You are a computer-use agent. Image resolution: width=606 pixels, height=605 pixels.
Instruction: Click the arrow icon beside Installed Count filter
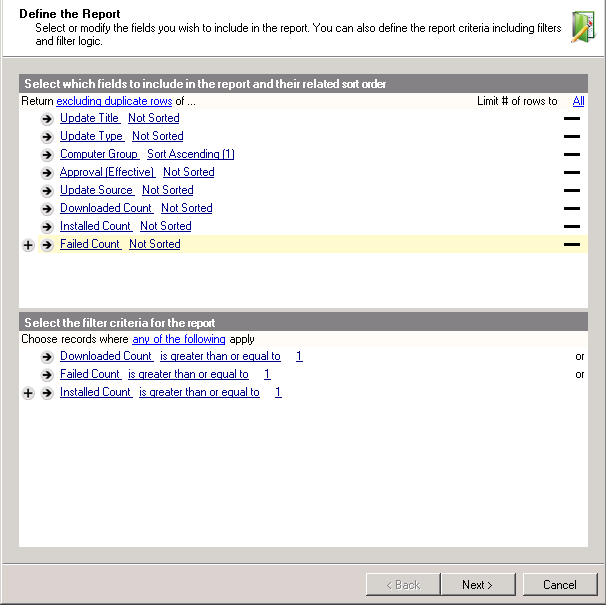coord(47,393)
